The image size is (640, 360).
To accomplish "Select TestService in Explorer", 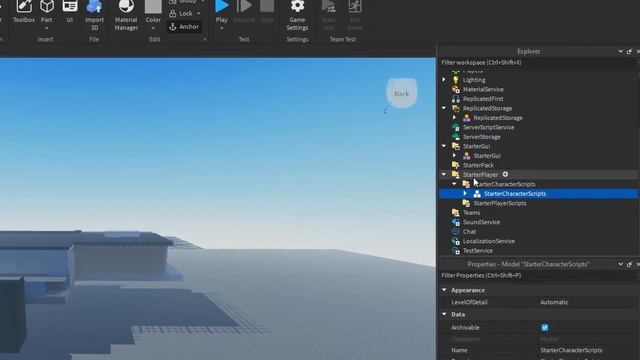I will click(478, 251).
